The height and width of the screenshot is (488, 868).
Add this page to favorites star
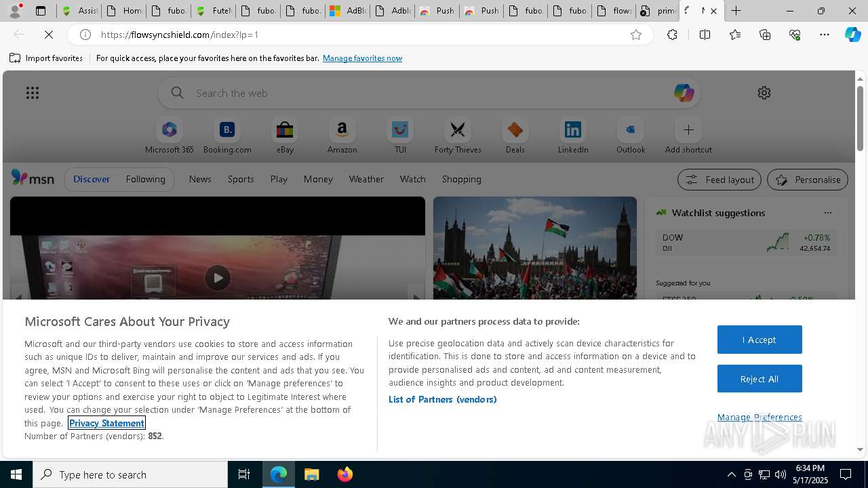[635, 35]
